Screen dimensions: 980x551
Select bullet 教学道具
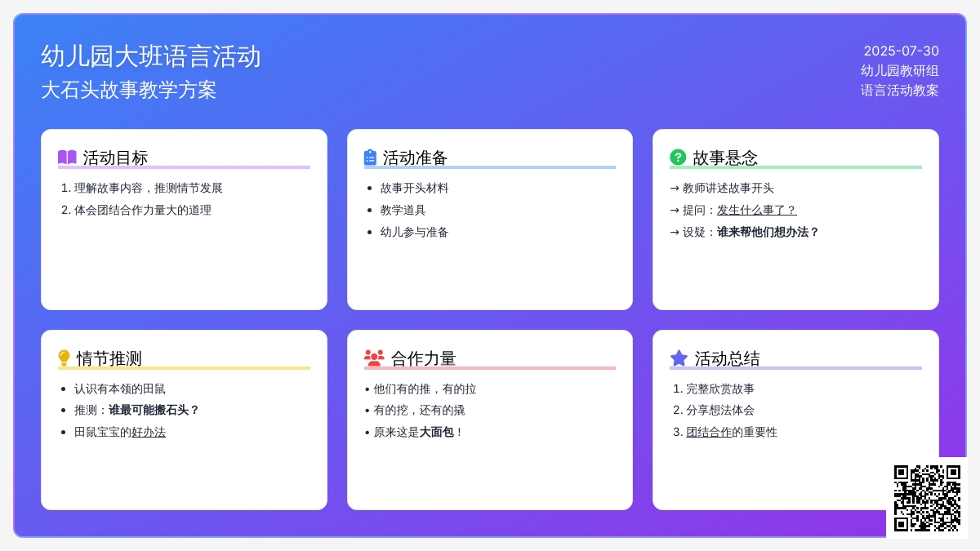pyautogui.click(x=403, y=210)
